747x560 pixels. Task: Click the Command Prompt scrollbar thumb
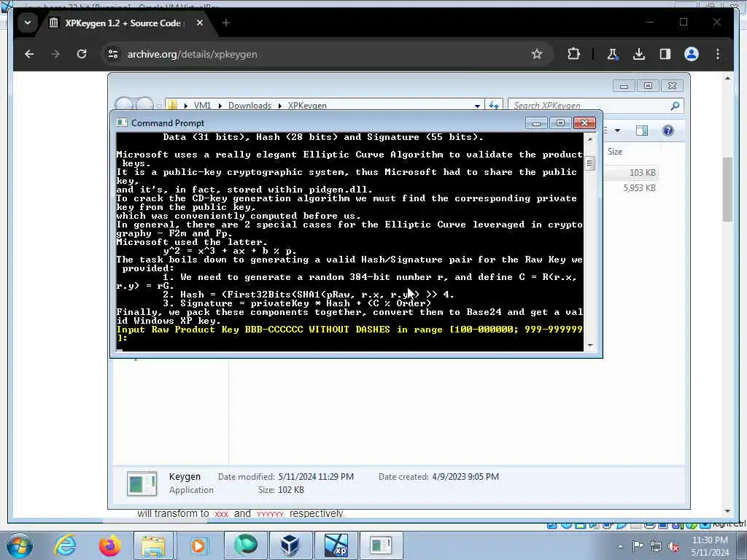[589, 163]
